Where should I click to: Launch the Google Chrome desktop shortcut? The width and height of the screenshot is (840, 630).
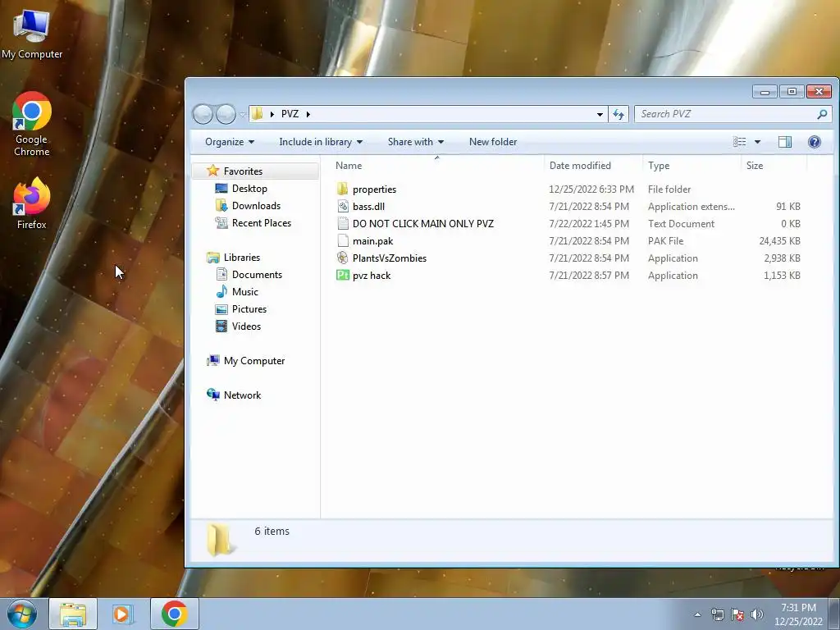pos(32,124)
